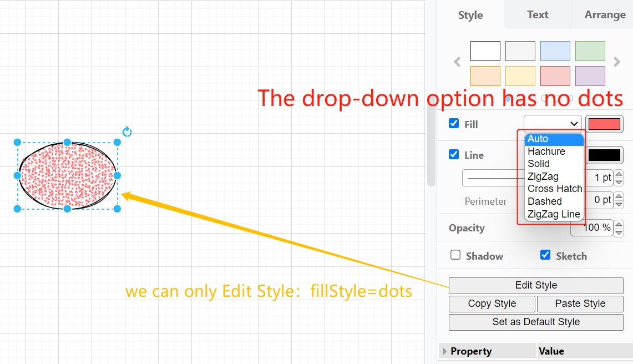Expand the Property section

click(444, 351)
